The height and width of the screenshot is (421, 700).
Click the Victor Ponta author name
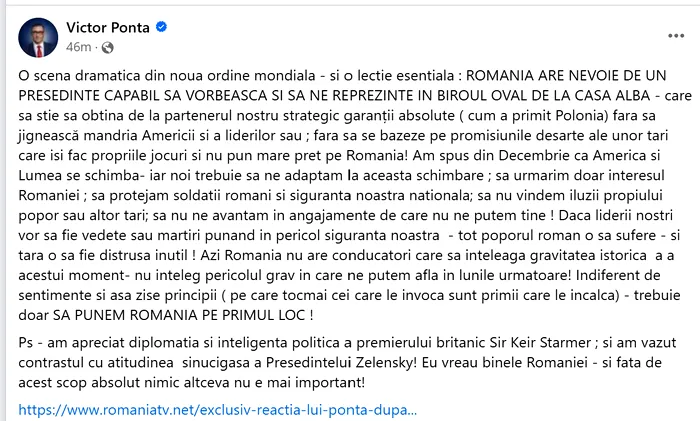(107, 26)
